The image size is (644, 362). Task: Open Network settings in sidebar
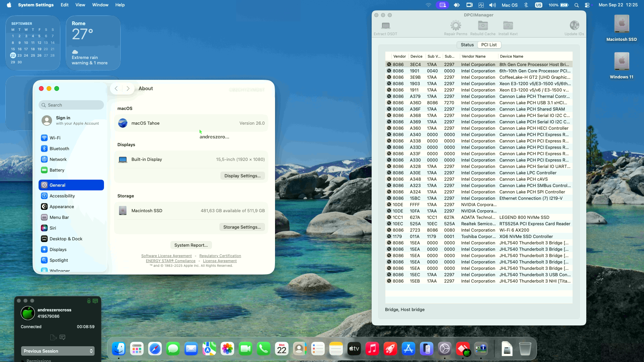click(71, 159)
